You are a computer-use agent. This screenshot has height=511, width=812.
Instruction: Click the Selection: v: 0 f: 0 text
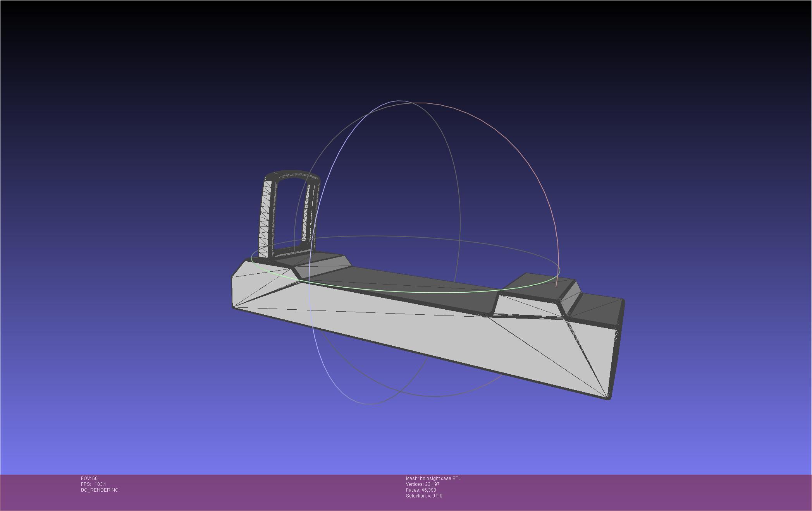click(424, 496)
